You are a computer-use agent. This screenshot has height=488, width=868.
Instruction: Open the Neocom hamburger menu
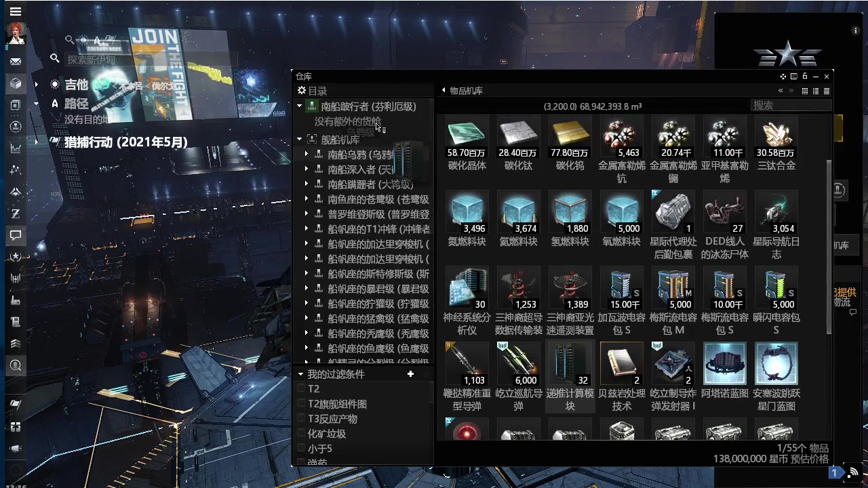[15, 12]
